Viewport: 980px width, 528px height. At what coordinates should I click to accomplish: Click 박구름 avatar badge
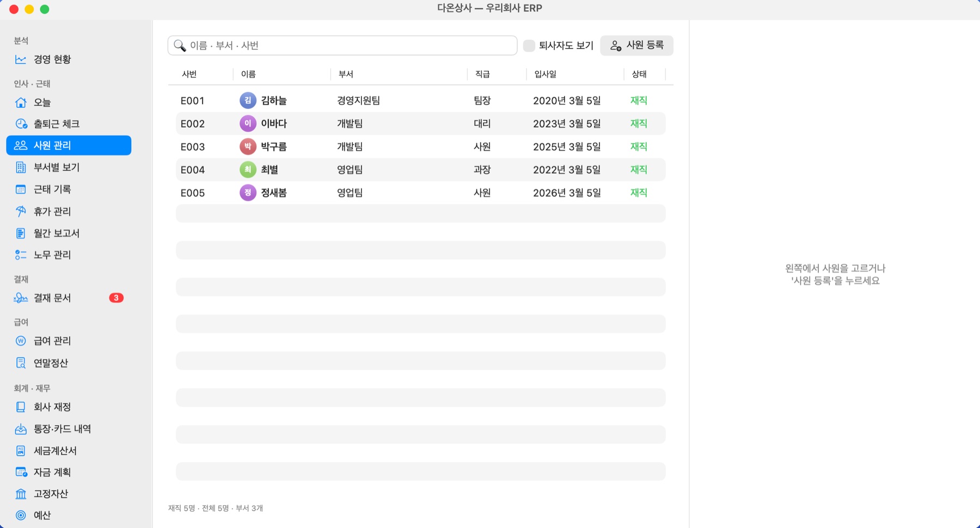pos(248,147)
